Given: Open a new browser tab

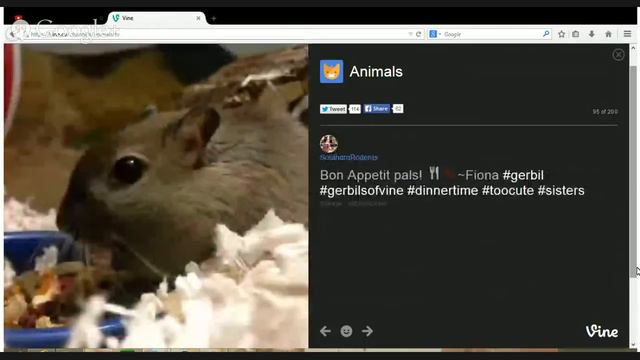Looking at the screenshot, I should 213,18.
